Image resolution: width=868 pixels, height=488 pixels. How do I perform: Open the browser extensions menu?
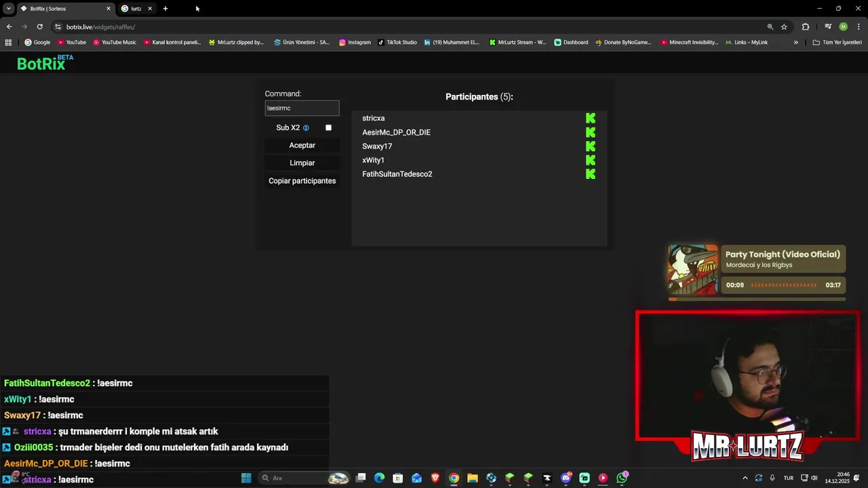tap(806, 27)
